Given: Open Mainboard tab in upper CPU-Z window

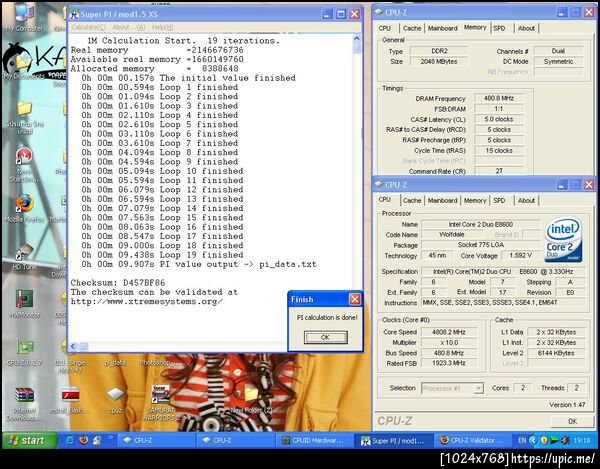Looking at the screenshot, I should coord(443,28).
